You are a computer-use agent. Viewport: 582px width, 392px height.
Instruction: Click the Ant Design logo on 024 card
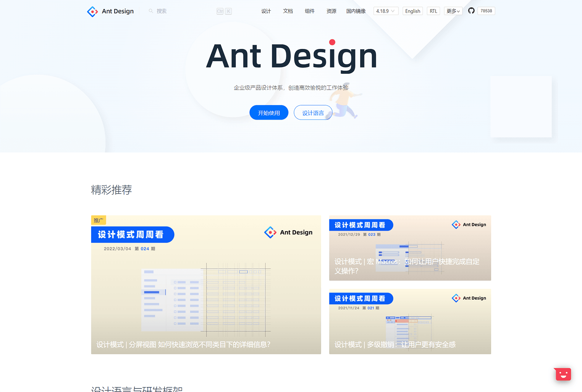click(288, 232)
